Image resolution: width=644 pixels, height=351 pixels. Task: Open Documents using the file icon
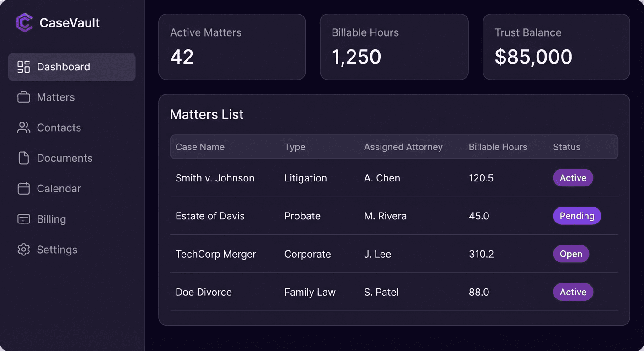pyautogui.click(x=23, y=158)
